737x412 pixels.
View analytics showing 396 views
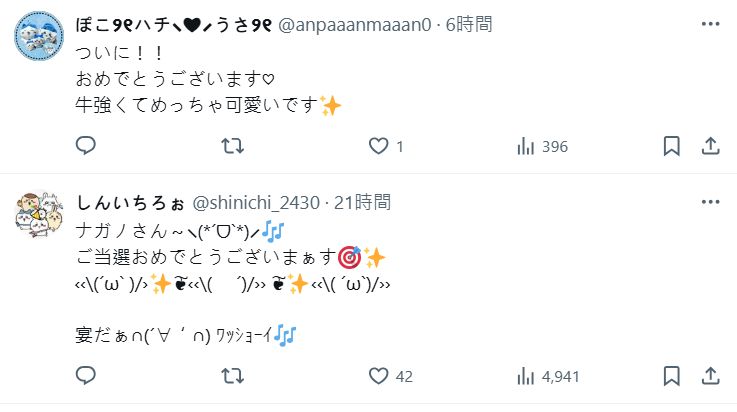tap(525, 146)
